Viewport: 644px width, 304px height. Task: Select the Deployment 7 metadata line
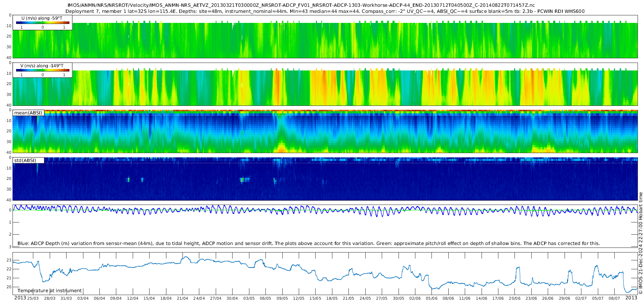coord(325,11)
